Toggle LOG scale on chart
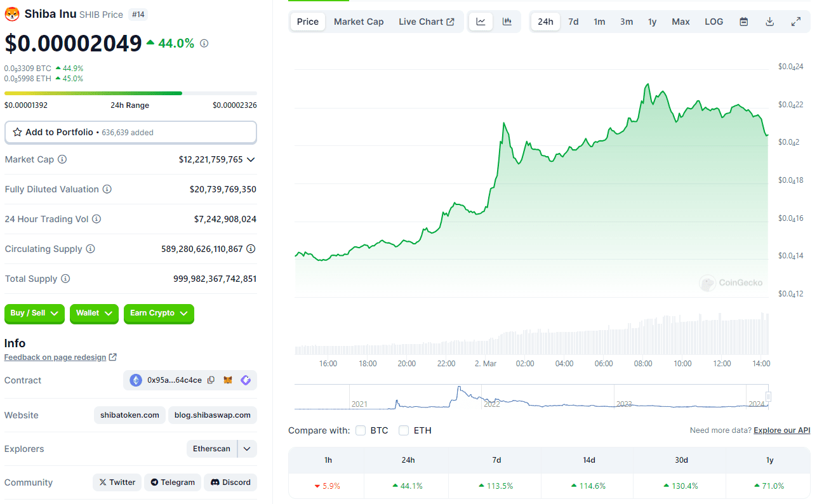This screenshot has width=817, height=504. click(714, 22)
